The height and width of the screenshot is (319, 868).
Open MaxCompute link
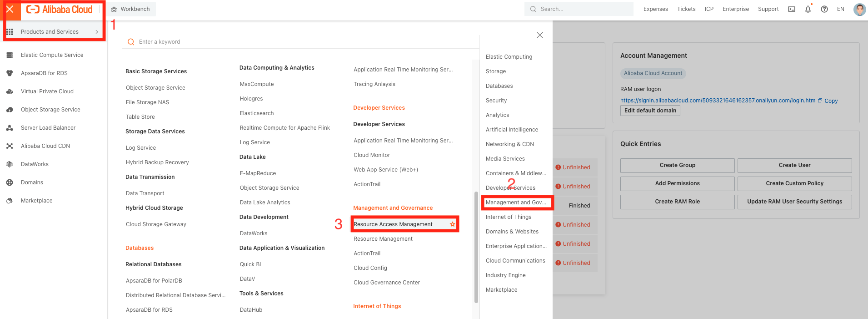click(257, 84)
